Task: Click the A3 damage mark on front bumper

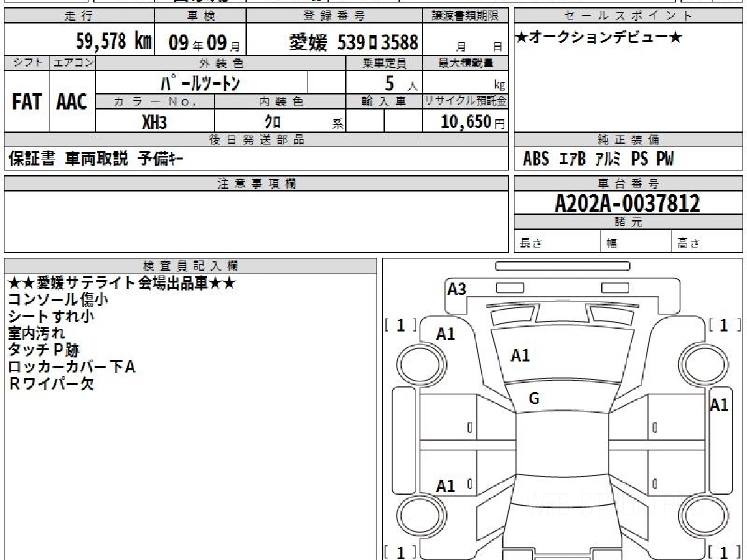Action: (x=457, y=289)
